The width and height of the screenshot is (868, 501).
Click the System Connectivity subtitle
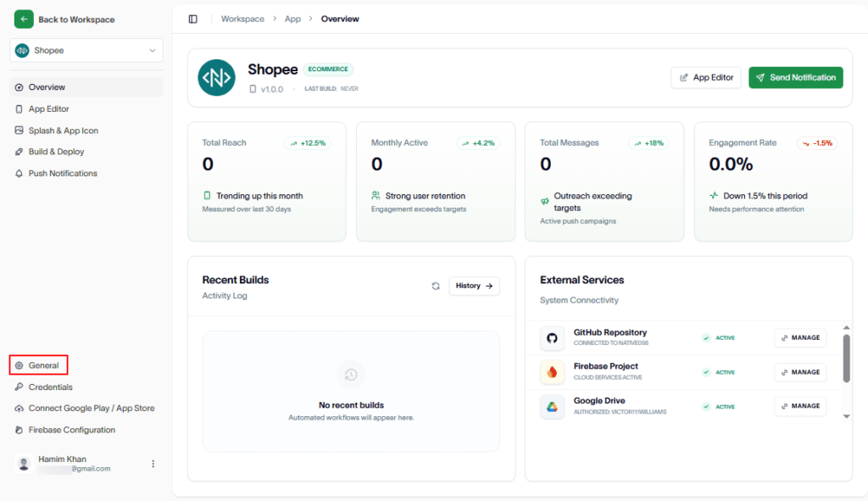(579, 300)
